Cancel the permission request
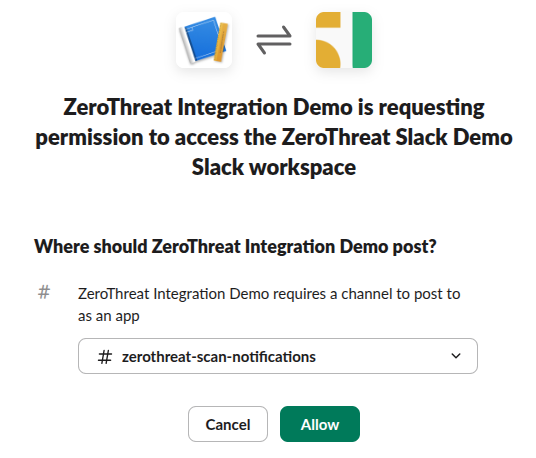536x458 pixels. (228, 424)
